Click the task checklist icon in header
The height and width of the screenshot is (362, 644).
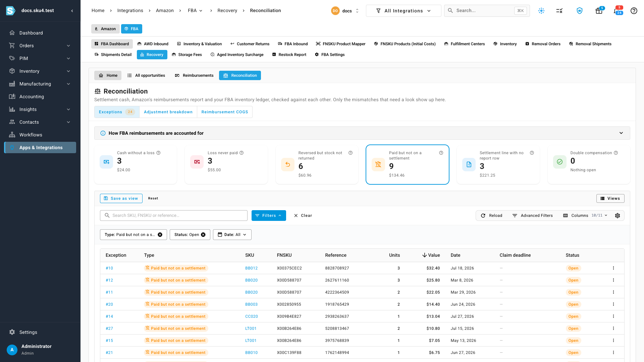tap(559, 11)
